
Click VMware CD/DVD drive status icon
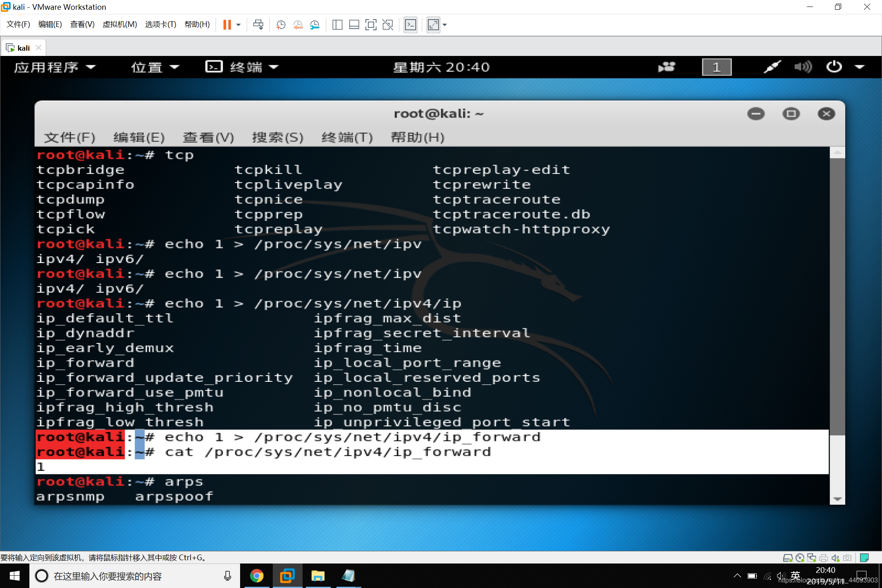(800, 558)
